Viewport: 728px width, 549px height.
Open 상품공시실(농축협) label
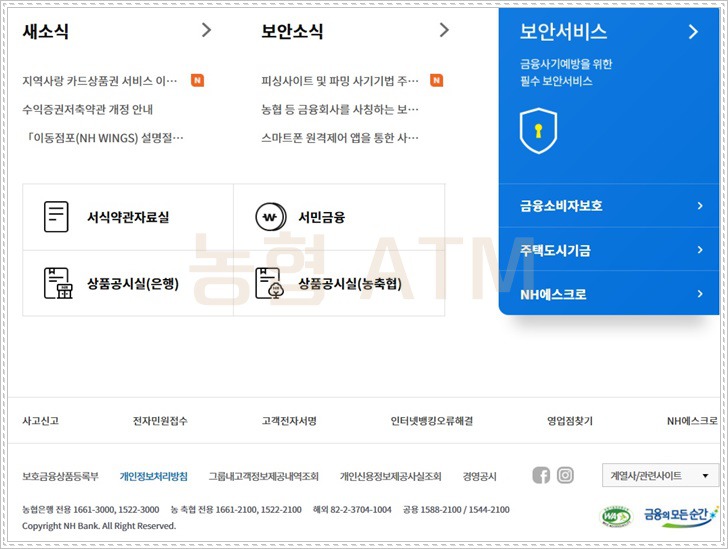350,283
